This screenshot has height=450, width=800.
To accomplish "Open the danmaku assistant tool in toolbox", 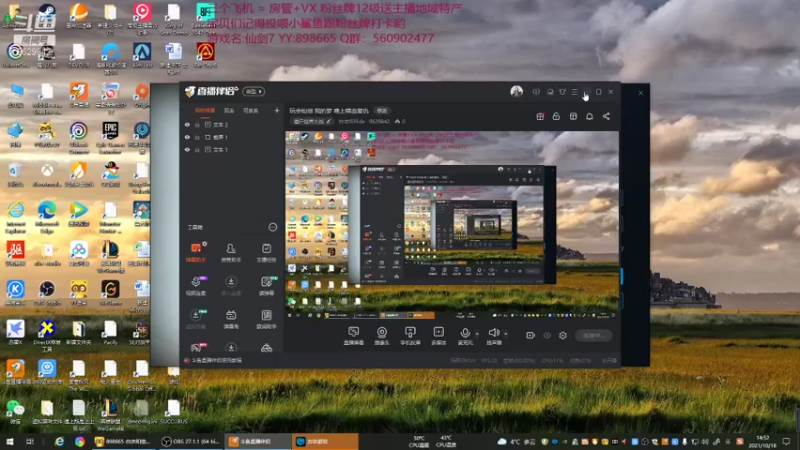I will (x=195, y=252).
